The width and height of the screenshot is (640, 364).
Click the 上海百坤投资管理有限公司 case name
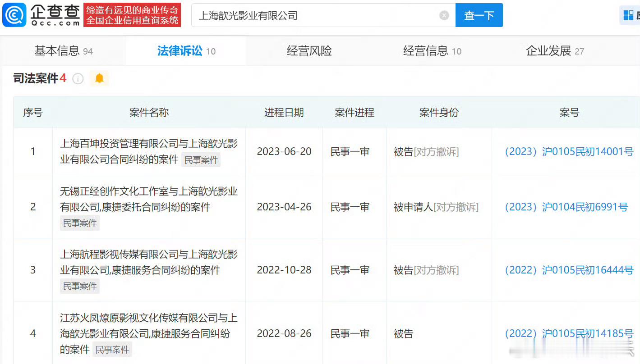149,151
